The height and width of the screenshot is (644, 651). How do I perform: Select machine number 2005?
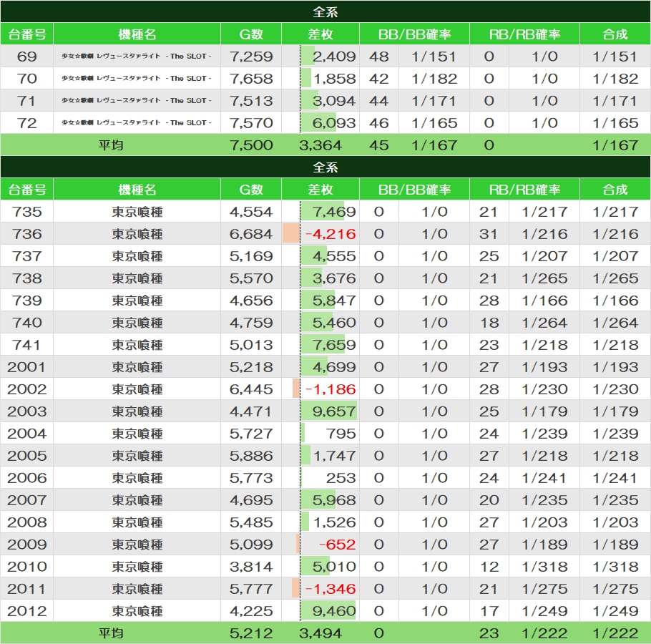pyautogui.click(x=27, y=456)
